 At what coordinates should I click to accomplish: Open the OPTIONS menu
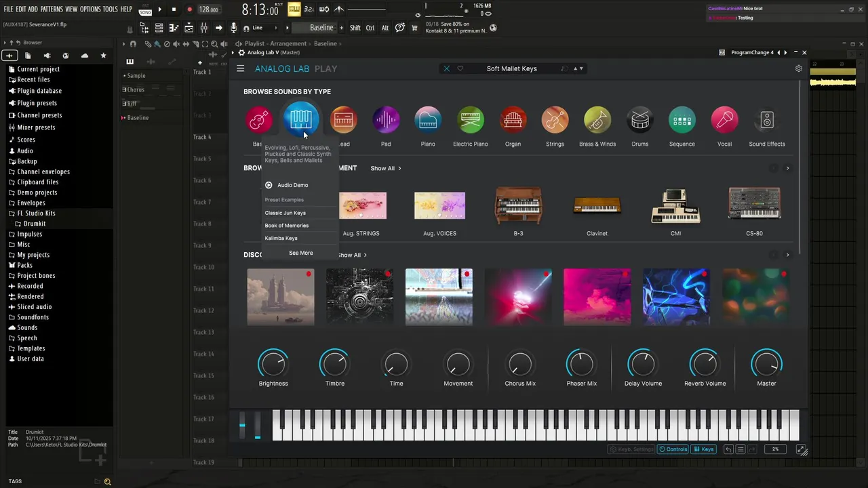click(90, 9)
